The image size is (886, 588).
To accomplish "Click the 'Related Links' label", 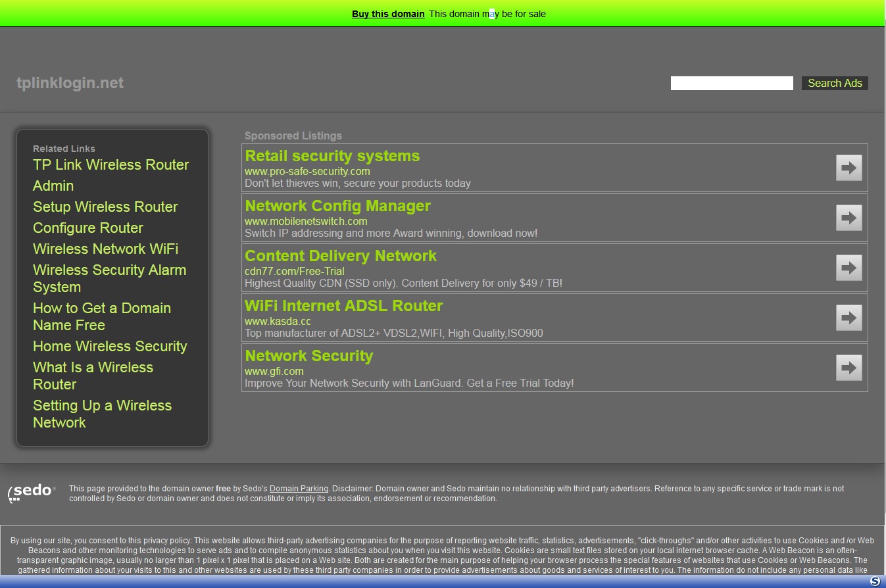I will (64, 149).
